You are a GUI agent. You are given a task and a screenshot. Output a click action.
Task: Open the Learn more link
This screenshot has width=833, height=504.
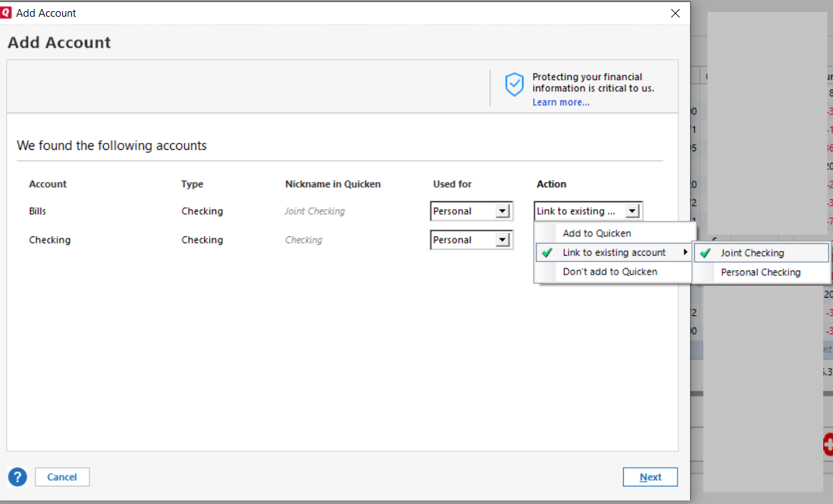pos(560,102)
